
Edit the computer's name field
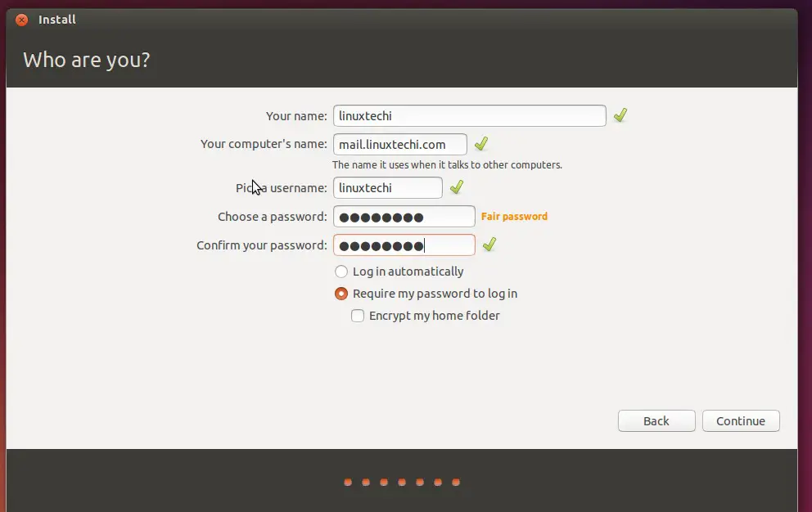[x=399, y=144]
